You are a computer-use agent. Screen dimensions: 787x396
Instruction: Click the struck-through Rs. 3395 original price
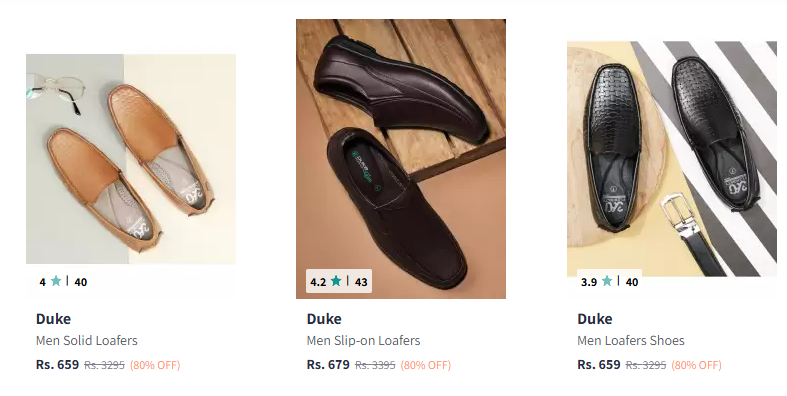coord(375,365)
